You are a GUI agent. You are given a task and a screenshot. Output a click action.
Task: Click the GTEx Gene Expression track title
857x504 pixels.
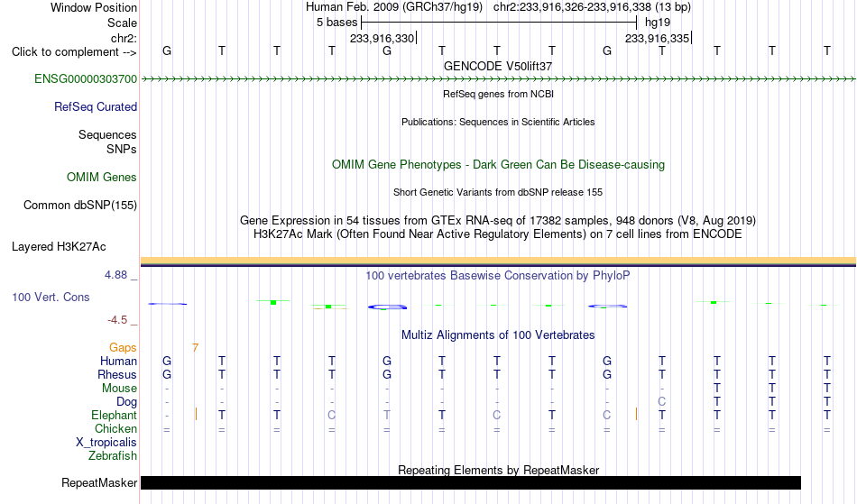498,220
